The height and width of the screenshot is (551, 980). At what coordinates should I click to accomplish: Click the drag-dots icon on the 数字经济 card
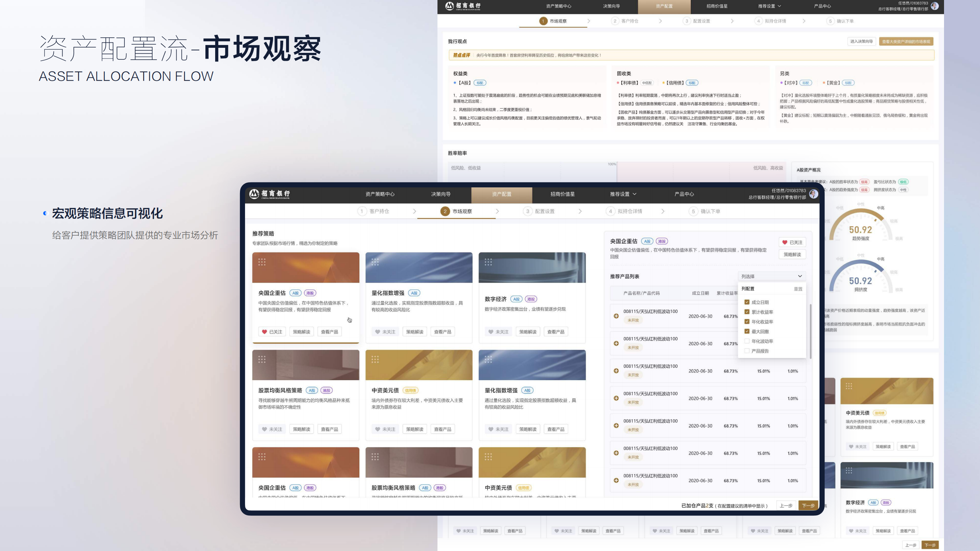point(488,261)
